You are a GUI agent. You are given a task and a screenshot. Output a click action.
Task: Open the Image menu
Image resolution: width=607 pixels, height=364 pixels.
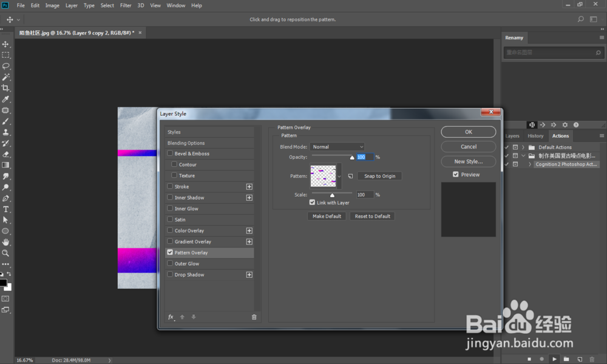tap(52, 5)
